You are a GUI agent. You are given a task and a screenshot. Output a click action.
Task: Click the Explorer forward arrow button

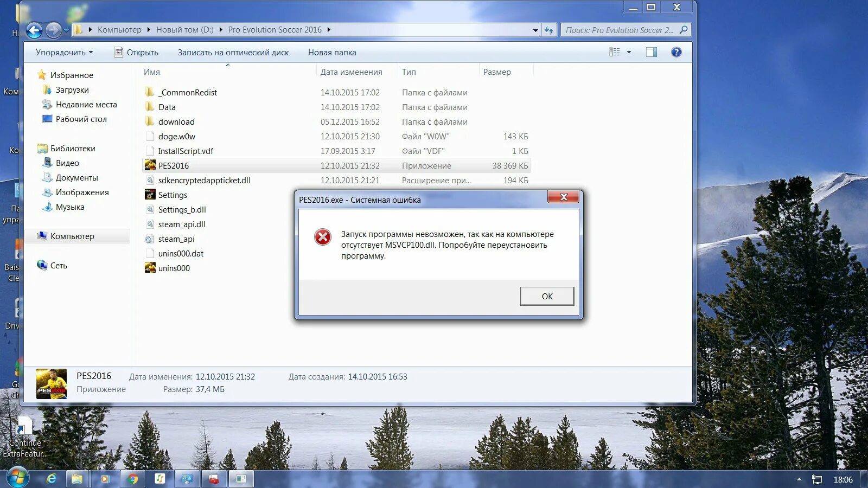pos(53,30)
